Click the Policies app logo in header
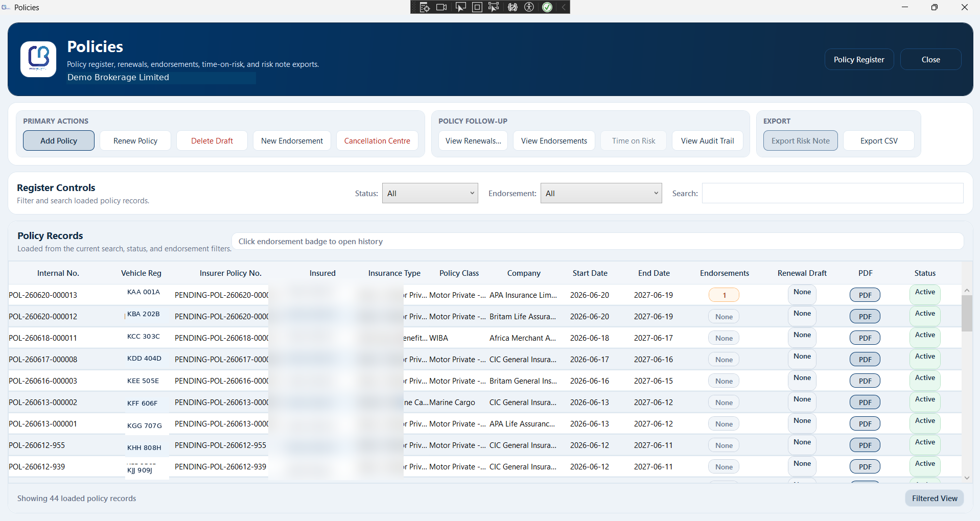The width and height of the screenshot is (980, 521). (38, 59)
